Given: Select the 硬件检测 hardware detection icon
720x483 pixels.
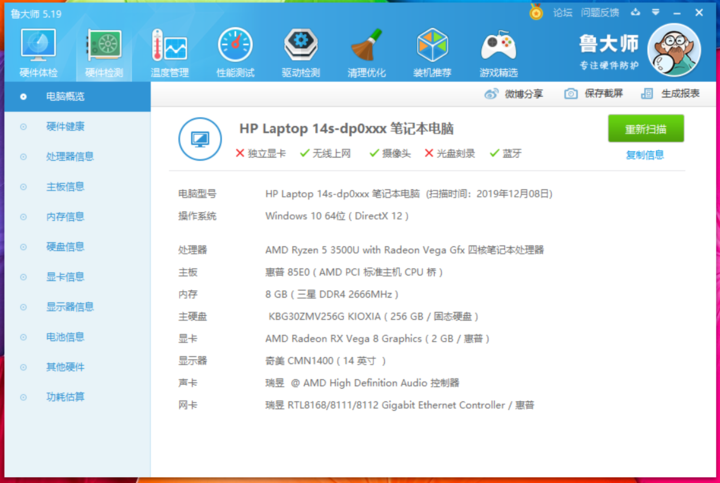Looking at the screenshot, I should [104, 52].
